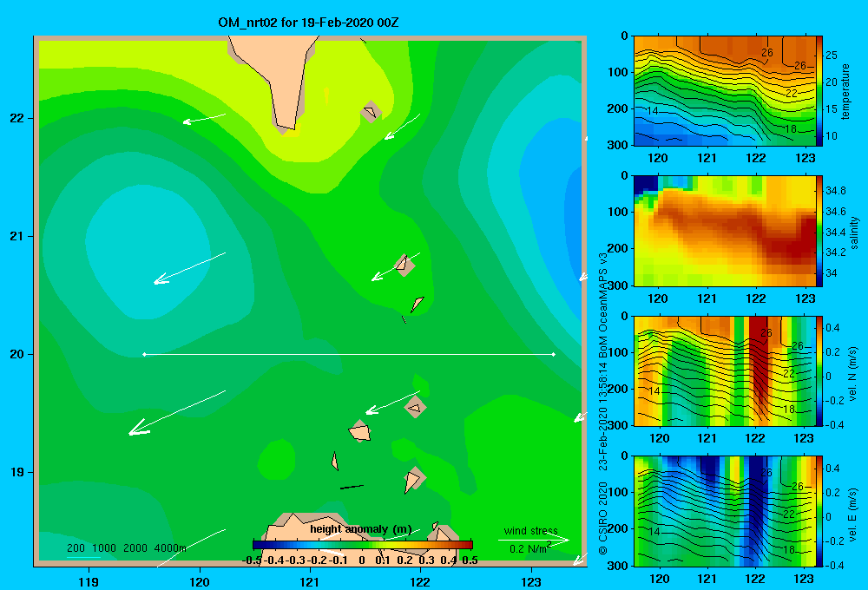868x590 pixels.
Task: Click the longitude tick label '121' on the map
Action: (x=310, y=581)
